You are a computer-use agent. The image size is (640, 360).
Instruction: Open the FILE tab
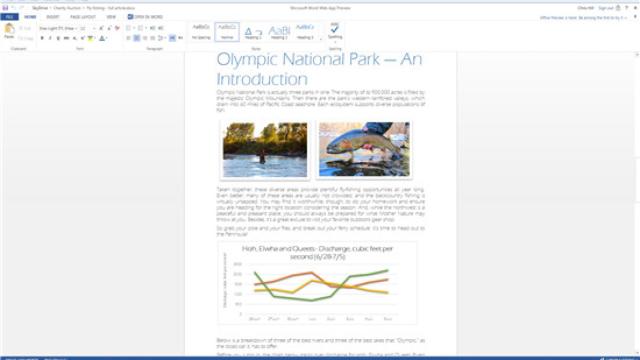pyautogui.click(x=9, y=17)
